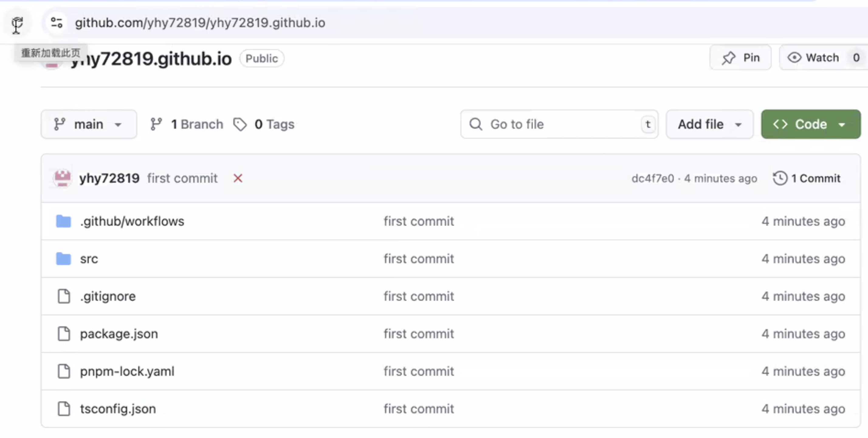Click '4 minutes ago' in src row
868x438 pixels.
(803, 258)
